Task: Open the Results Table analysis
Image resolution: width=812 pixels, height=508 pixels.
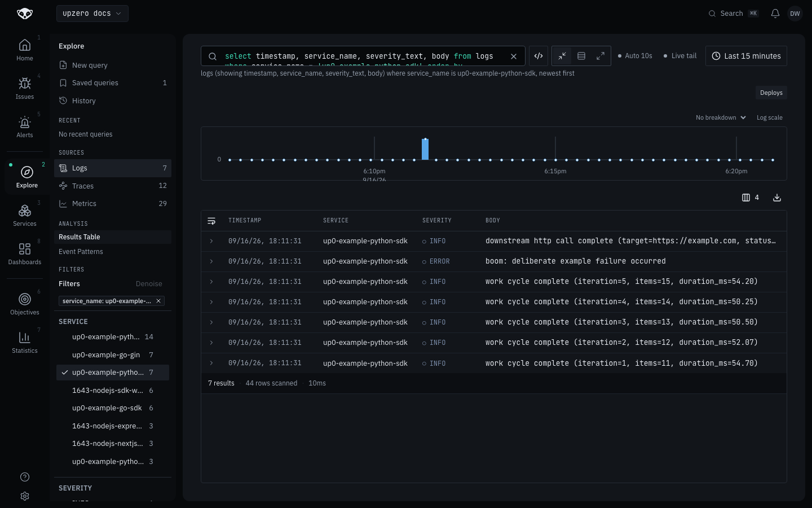Action: [x=113, y=237]
